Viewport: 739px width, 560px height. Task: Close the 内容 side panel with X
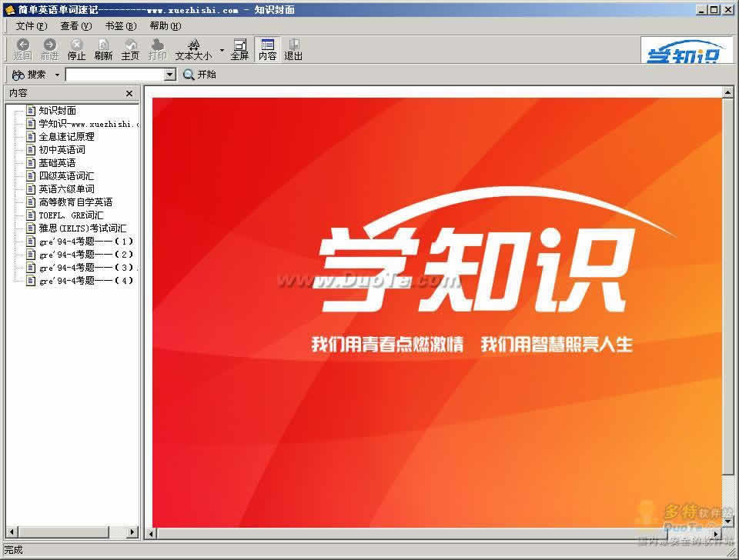(129, 93)
